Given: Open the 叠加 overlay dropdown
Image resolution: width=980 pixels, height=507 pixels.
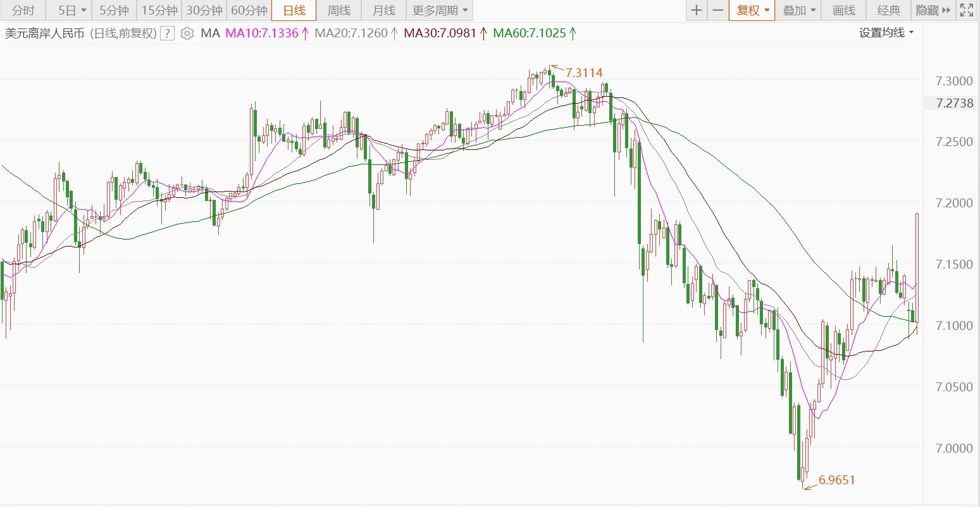Looking at the screenshot, I should point(798,10).
